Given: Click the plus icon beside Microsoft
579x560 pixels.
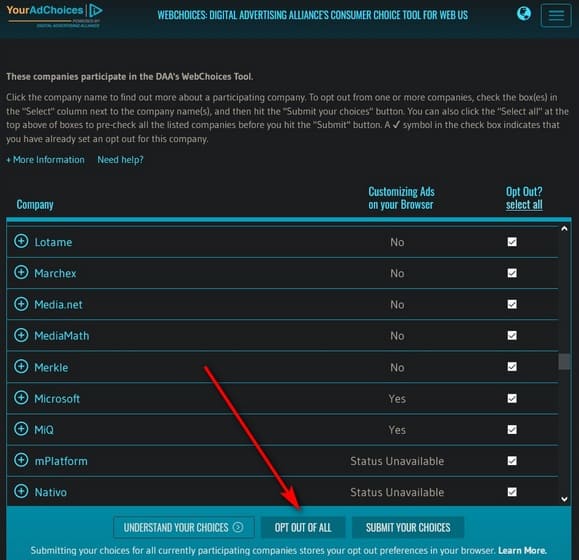Looking at the screenshot, I should [x=21, y=398].
